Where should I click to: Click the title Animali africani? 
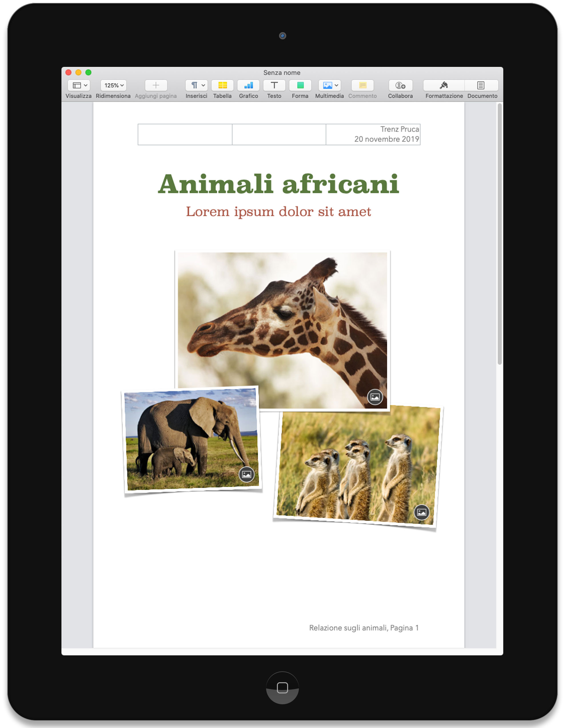point(279,184)
